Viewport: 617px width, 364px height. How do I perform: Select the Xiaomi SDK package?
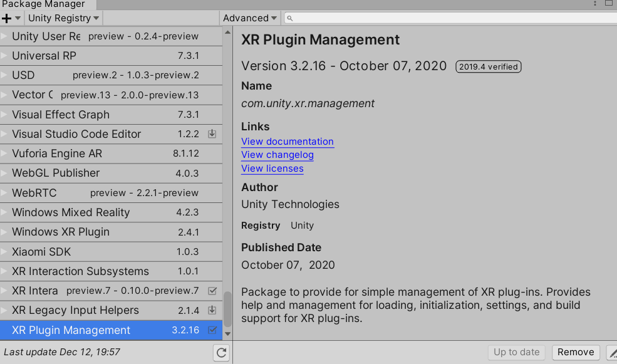(x=111, y=251)
